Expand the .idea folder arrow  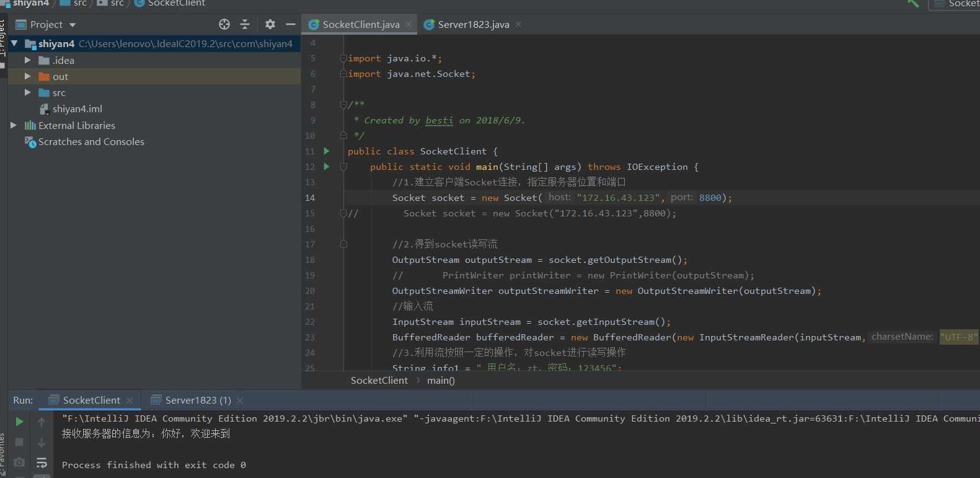[27, 60]
